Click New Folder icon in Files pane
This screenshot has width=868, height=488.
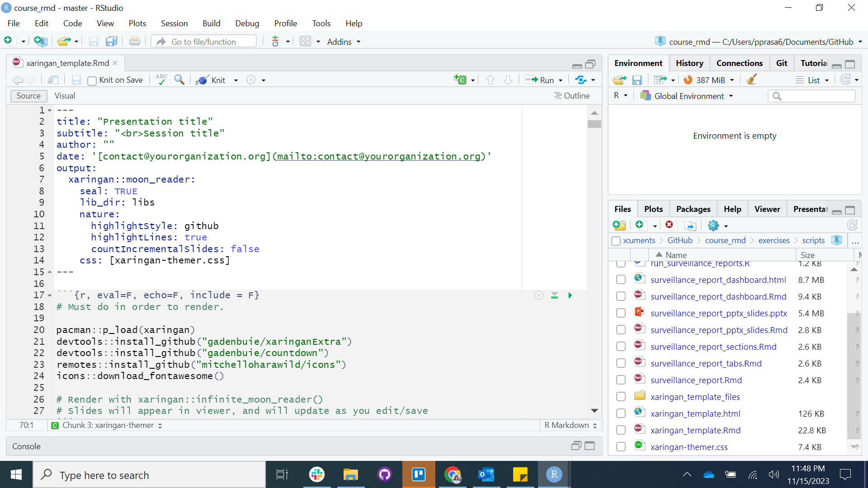[x=619, y=225]
